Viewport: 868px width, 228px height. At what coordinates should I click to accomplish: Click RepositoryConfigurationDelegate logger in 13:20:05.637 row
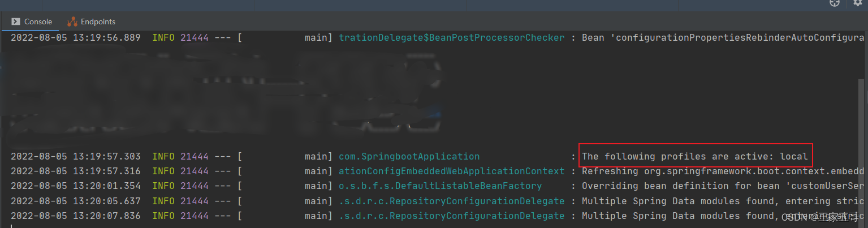pyautogui.click(x=452, y=201)
